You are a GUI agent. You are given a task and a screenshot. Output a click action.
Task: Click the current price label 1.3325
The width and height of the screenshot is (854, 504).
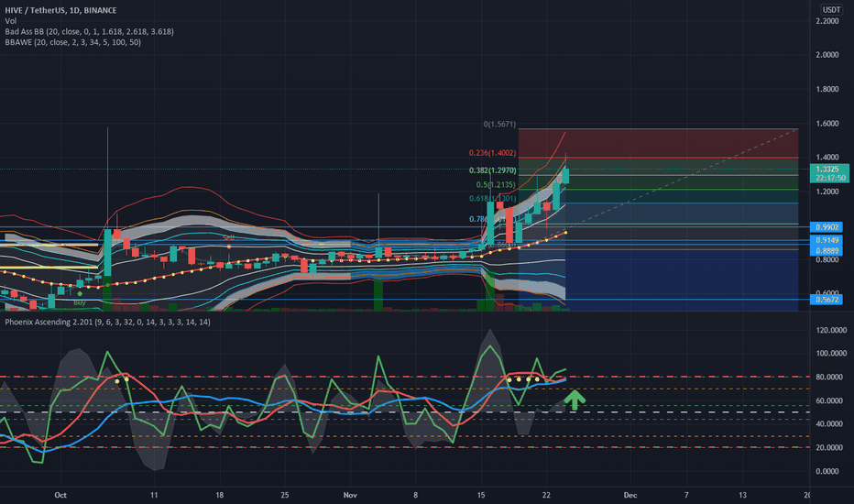click(x=827, y=169)
